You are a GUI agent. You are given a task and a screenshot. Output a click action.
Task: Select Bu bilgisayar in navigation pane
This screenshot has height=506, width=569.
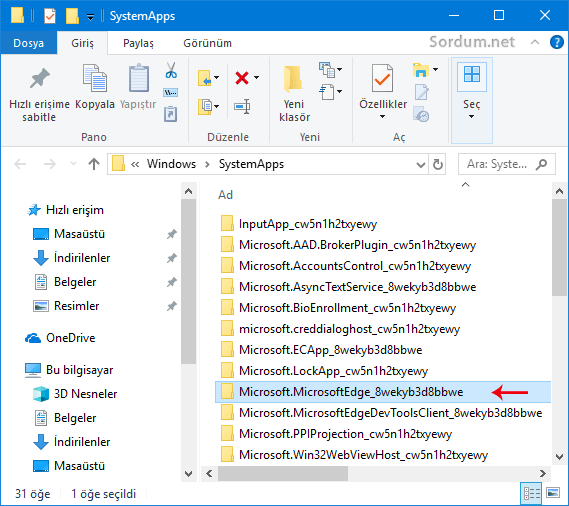[79, 370]
